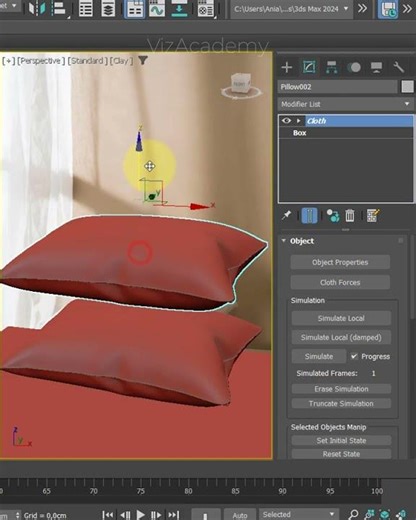
Task: Uncheck the Progress checkbox
Action: (x=354, y=356)
